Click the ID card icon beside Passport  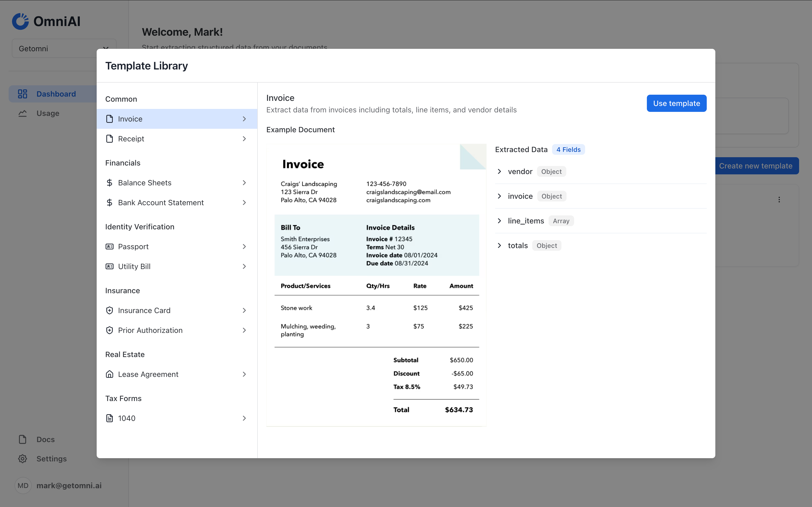[x=109, y=247]
